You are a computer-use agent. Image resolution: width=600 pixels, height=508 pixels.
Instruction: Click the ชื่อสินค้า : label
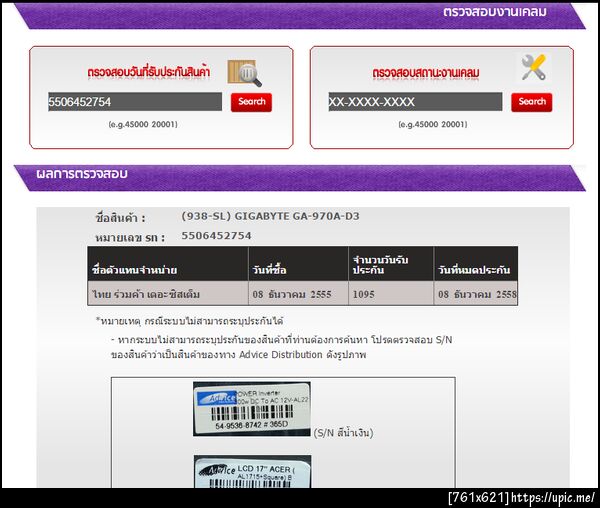tap(121, 218)
